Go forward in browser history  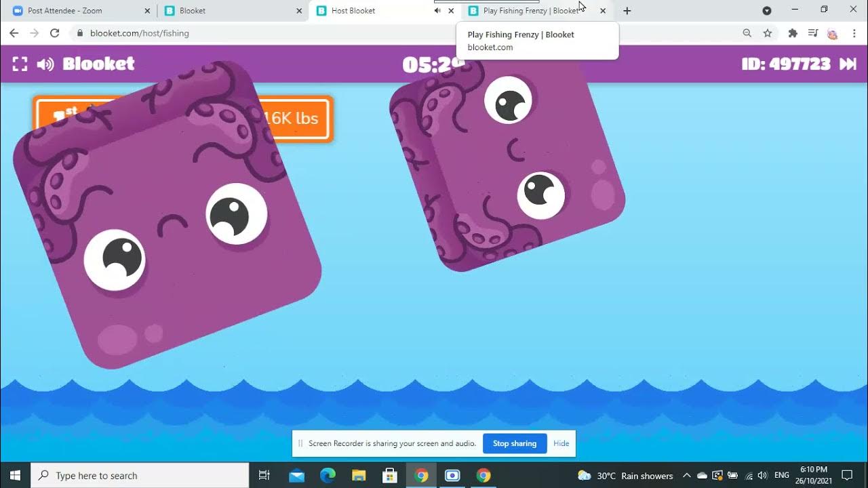coord(35,33)
